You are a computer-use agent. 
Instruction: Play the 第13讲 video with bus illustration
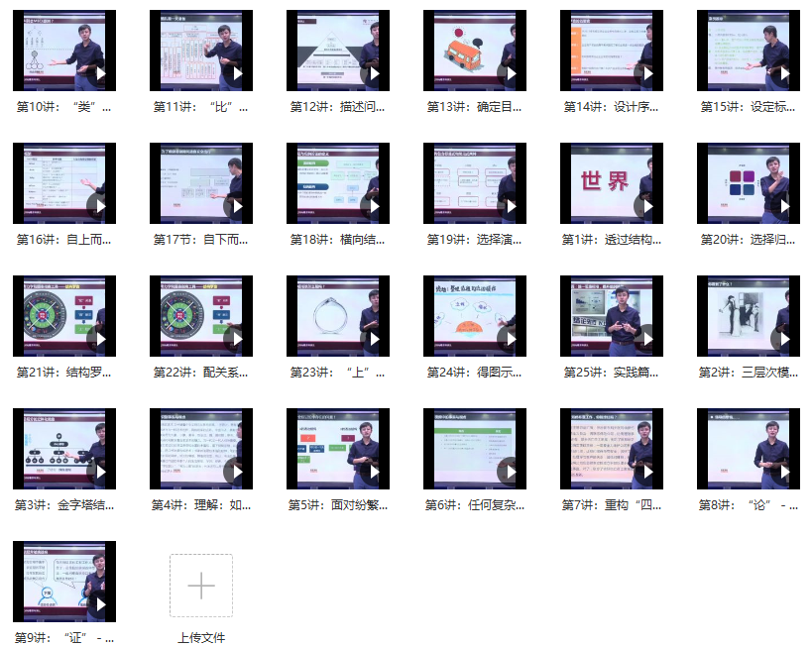[x=510, y=73]
